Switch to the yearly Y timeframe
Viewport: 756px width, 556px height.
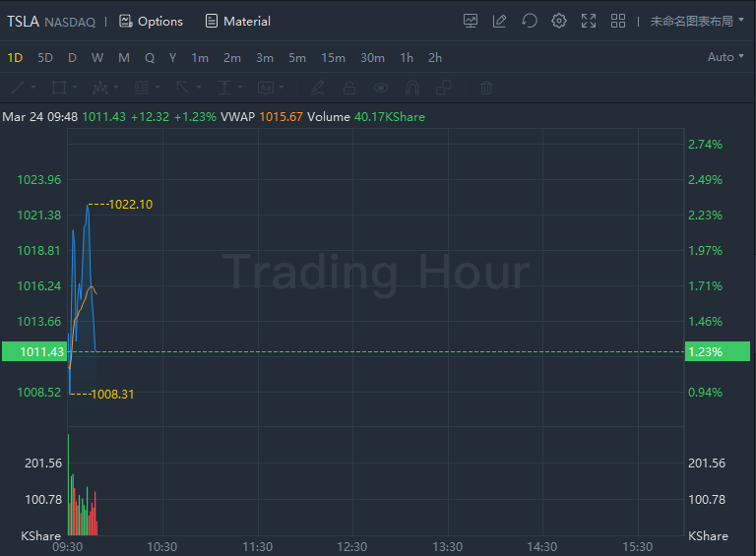click(x=172, y=58)
